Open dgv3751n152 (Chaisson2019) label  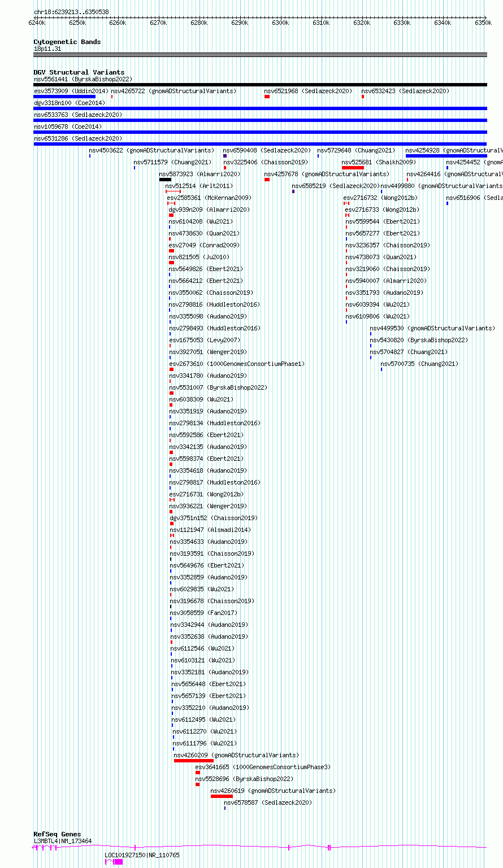click(214, 518)
